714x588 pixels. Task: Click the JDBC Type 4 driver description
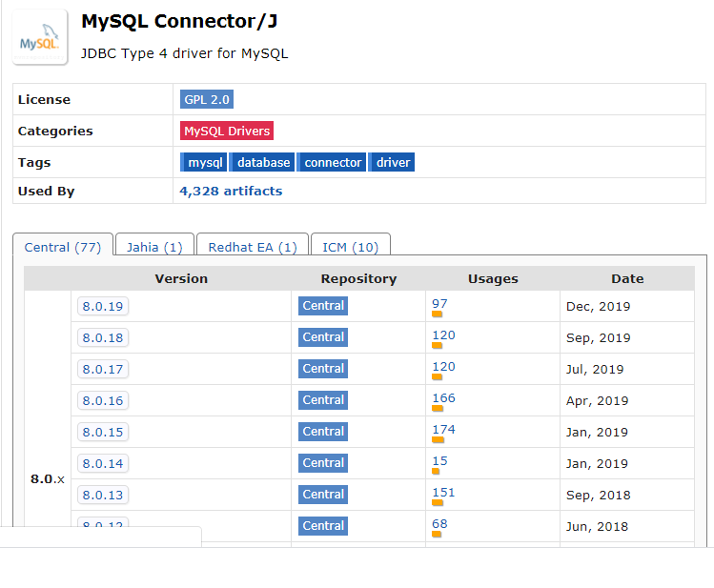click(184, 53)
